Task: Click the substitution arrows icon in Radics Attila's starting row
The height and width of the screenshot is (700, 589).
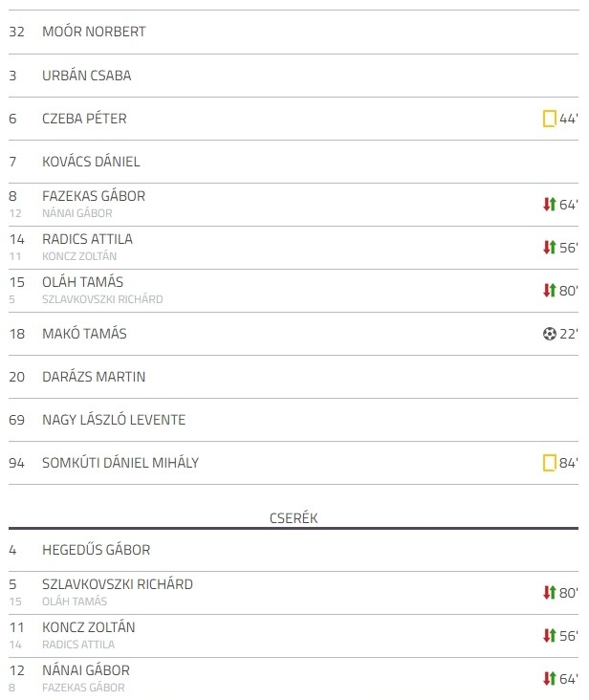Action: tap(549, 248)
